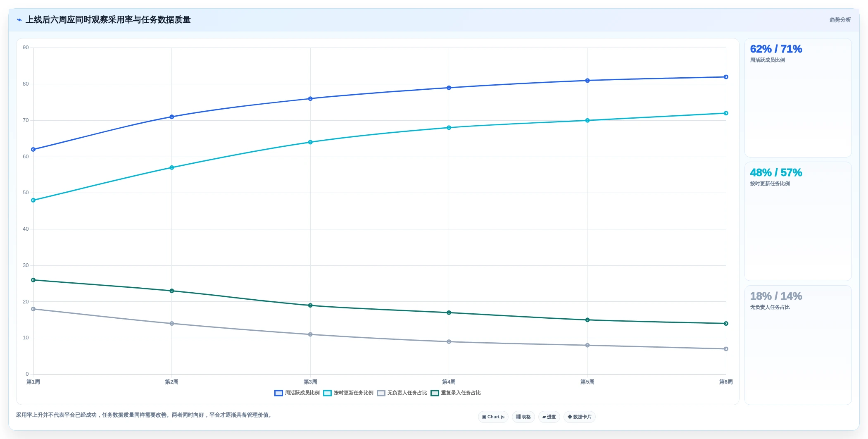Image resolution: width=868 pixels, height=439 pixels.
Task: Click the 18% / 14% card value
Action: point(776,296)
